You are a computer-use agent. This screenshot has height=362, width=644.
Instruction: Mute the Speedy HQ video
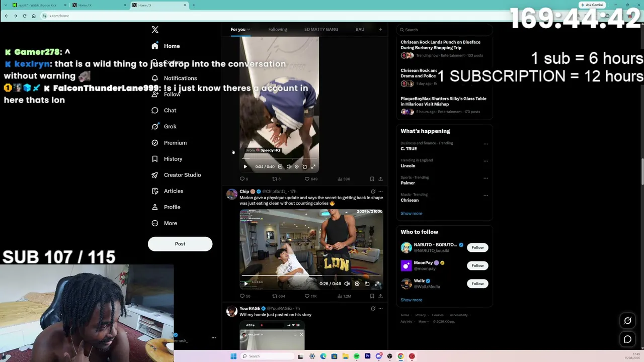pyautogui.click(x=289, y=166)
